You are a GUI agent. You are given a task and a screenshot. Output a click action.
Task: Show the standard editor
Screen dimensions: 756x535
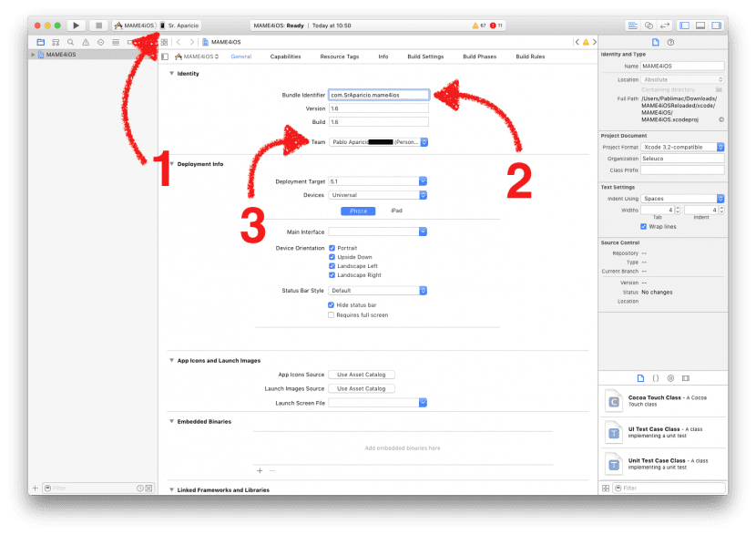[x=632, y=26]
